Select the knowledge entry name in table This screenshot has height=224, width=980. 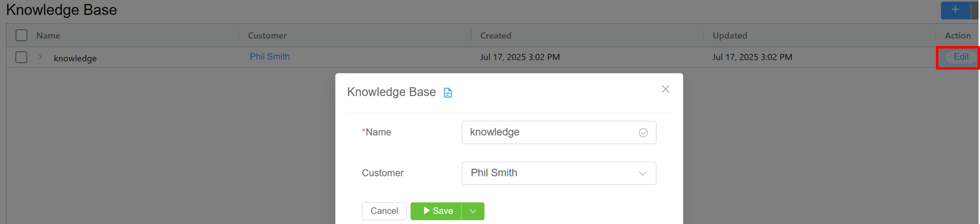click(75, 58)
